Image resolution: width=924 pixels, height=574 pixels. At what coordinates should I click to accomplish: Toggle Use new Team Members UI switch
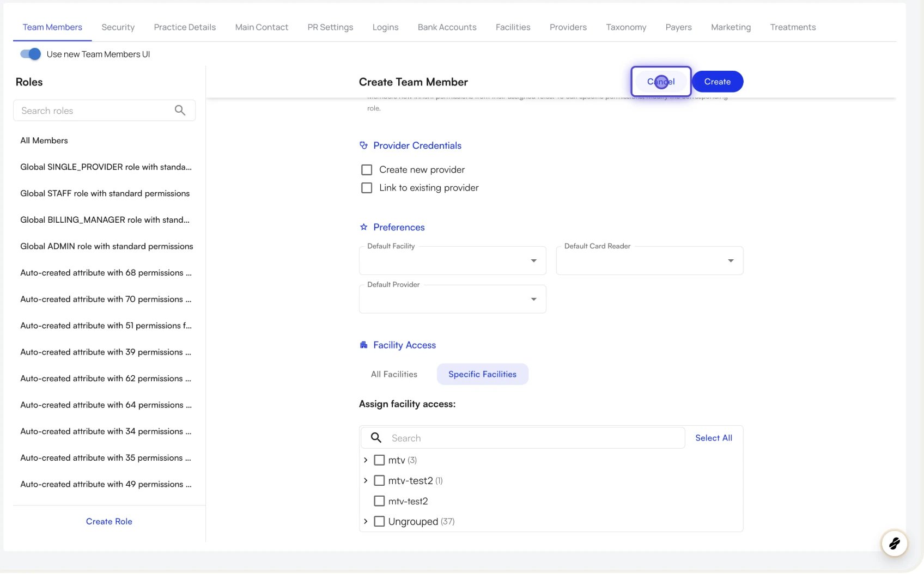31,54
